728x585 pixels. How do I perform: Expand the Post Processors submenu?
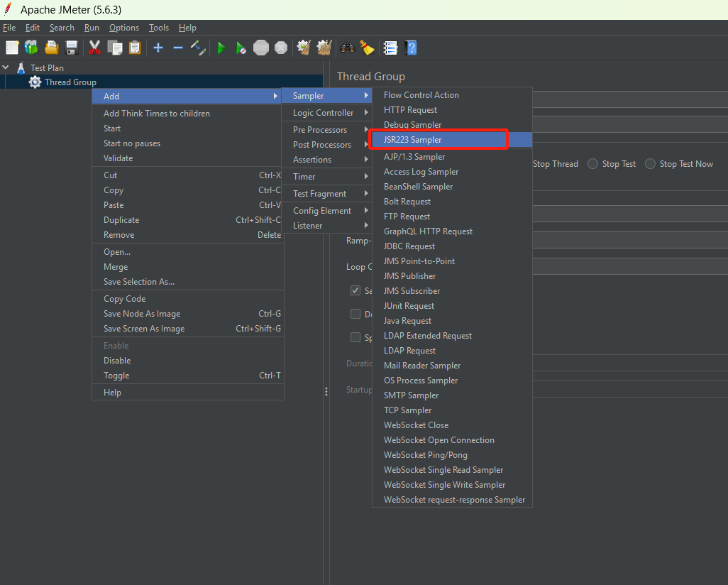click(327, 145)
